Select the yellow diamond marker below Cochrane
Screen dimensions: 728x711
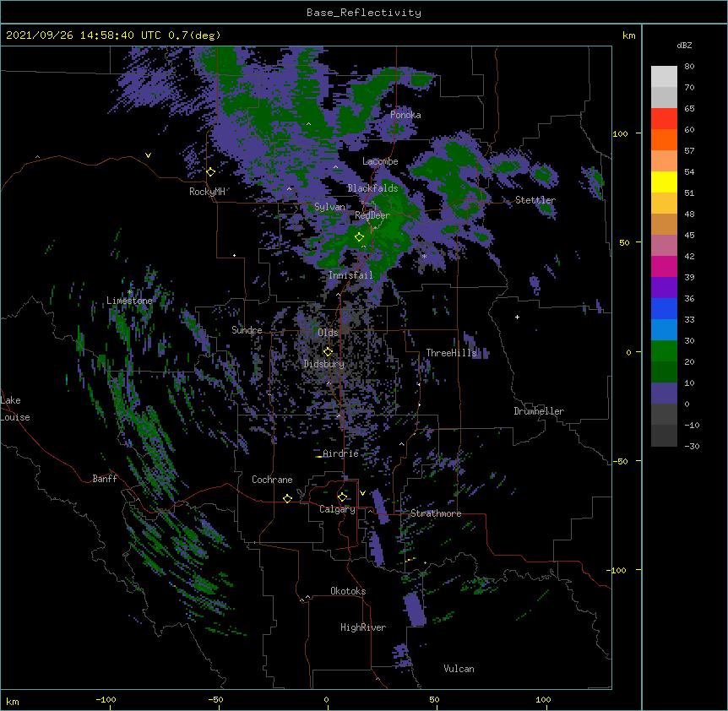coord(287,498)
